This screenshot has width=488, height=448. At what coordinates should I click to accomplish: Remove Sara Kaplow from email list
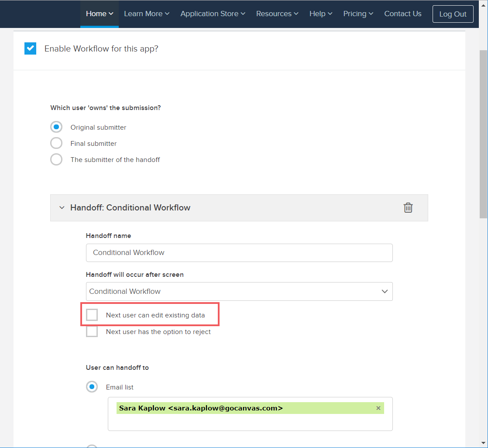[378, 408]
